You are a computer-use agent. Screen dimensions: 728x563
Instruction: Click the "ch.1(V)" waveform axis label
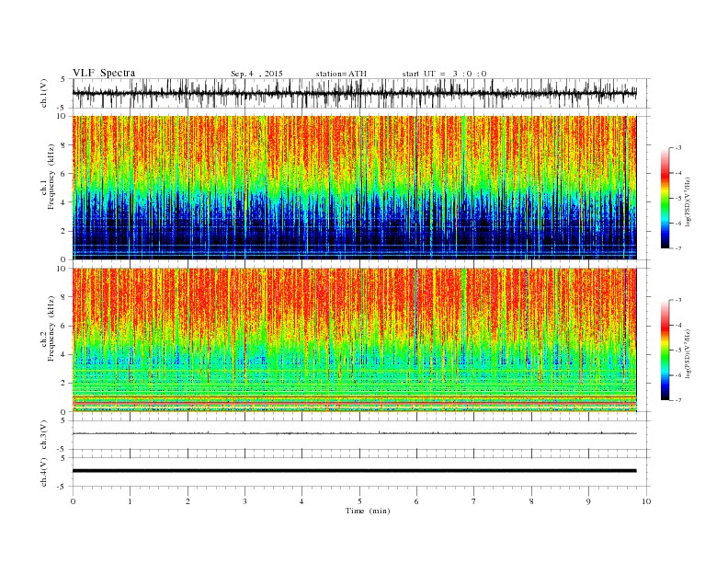coord(44,93)
